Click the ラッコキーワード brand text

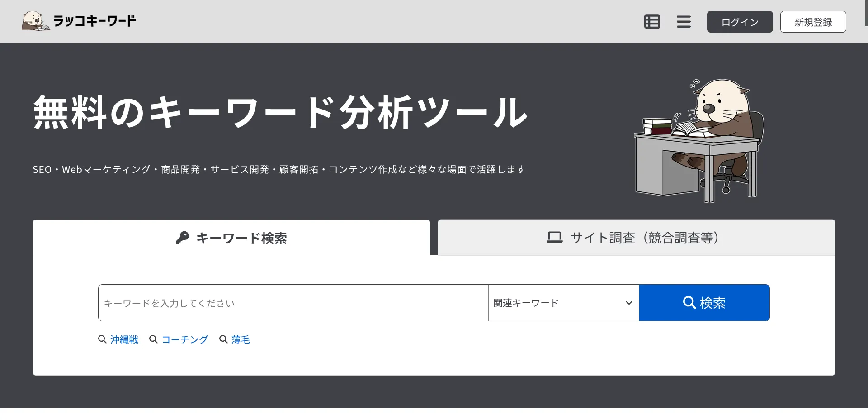[94, 21]
